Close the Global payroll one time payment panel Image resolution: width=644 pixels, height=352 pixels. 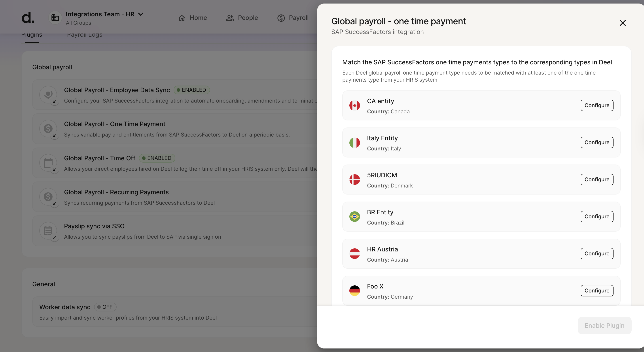(x=623, y=23)
